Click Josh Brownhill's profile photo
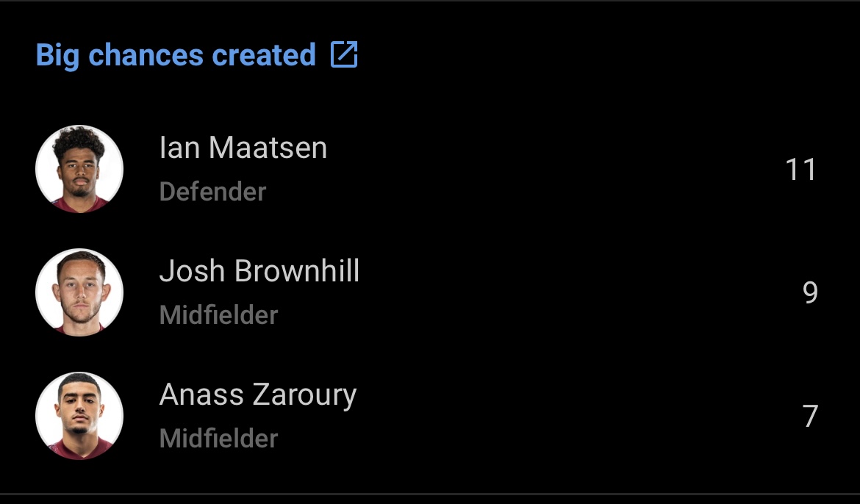The image size is (860, 504). tap(79, 292)
